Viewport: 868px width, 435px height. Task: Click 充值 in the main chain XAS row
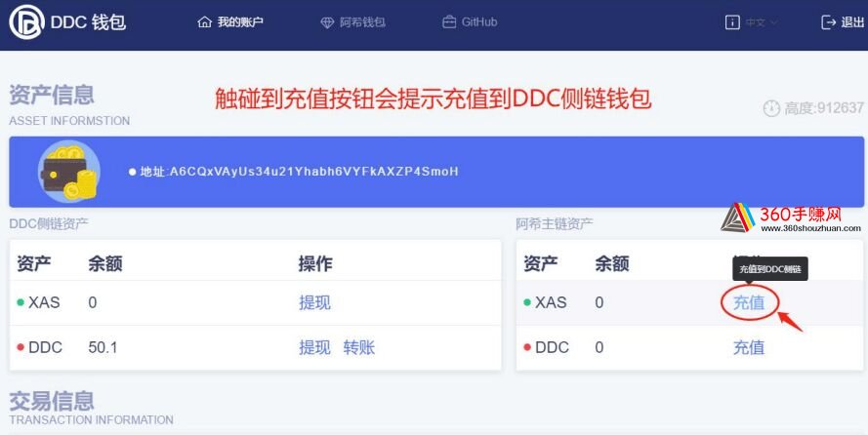point(749,302)
